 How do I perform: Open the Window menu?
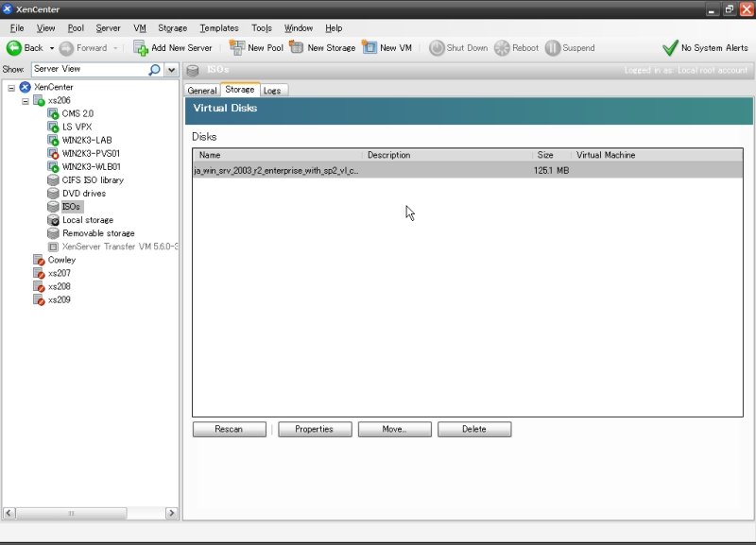pyautogui.click(x=299, y=28)
